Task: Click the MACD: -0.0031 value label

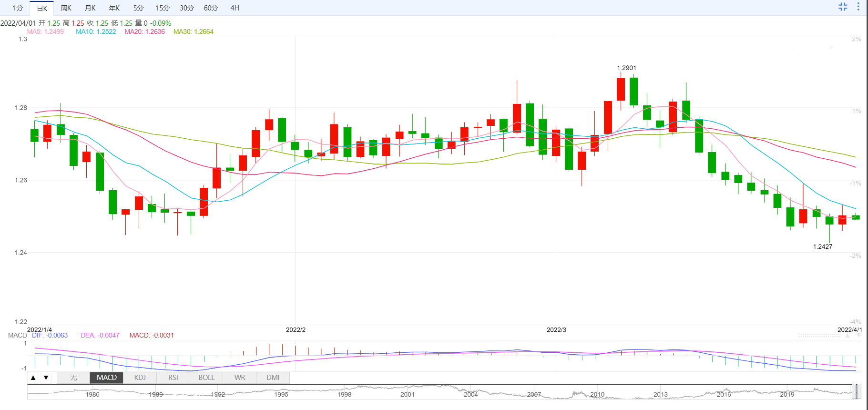Action: point(152,335)
